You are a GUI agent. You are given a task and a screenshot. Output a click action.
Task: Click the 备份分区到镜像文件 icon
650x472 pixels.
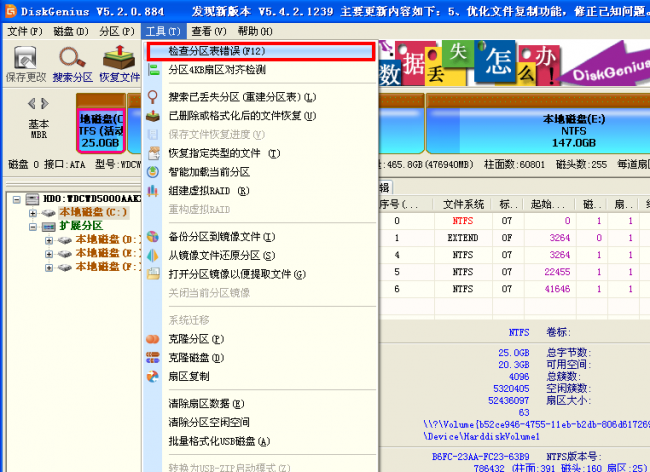click(153, 237)
